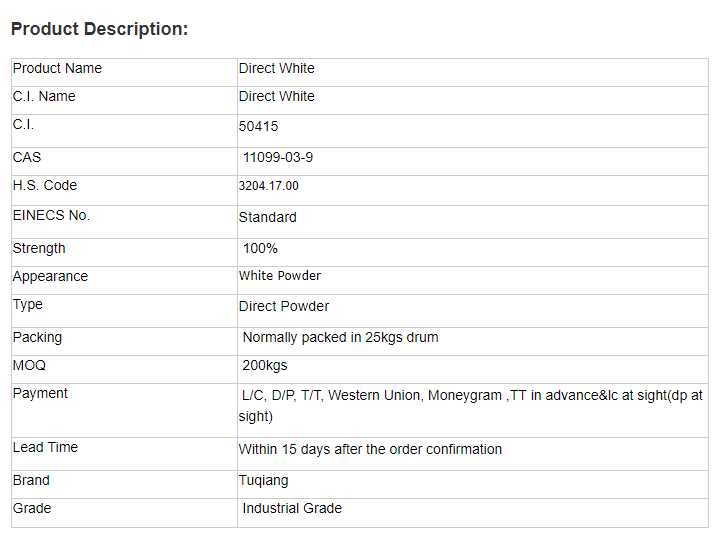Click the Product Name label cell
This screenshot has height=549, width=724.
[x=57, y=69]
